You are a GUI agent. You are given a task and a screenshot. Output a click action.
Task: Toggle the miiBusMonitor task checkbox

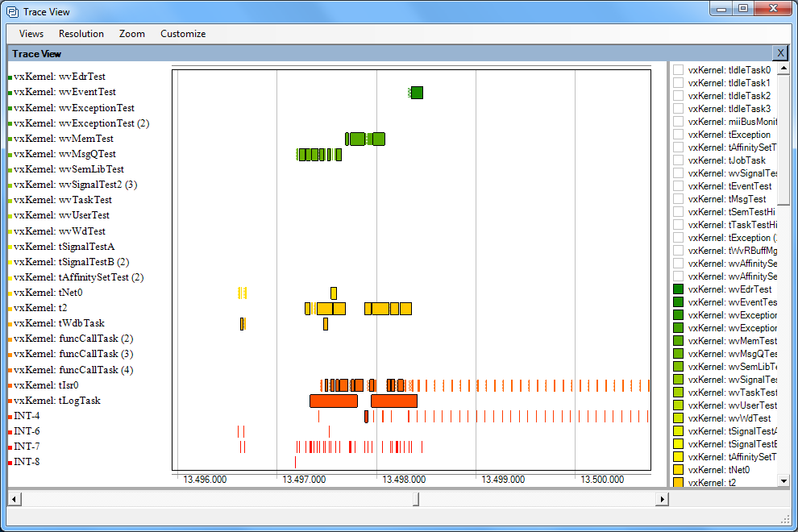pyautogui.click(x=678, y=122)
